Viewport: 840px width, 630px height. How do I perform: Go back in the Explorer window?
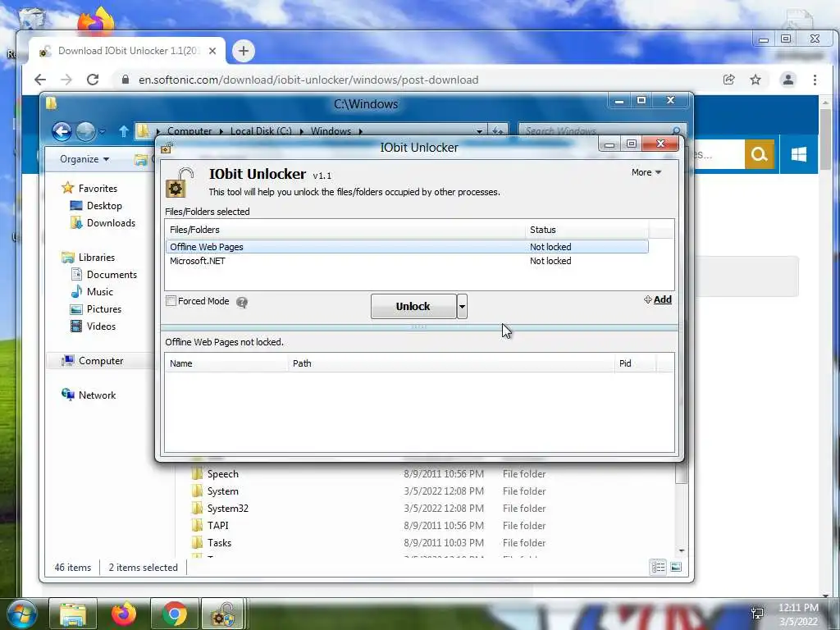tap(62, 131)
